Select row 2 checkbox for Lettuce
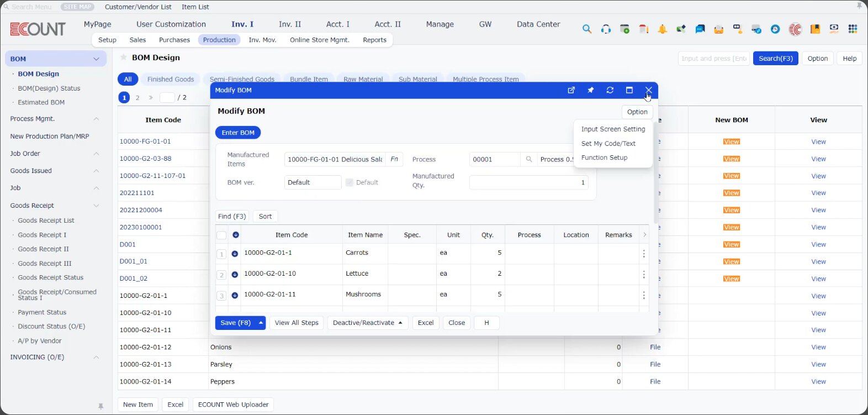Screen dimensions: 868x415 coord(221,275)
